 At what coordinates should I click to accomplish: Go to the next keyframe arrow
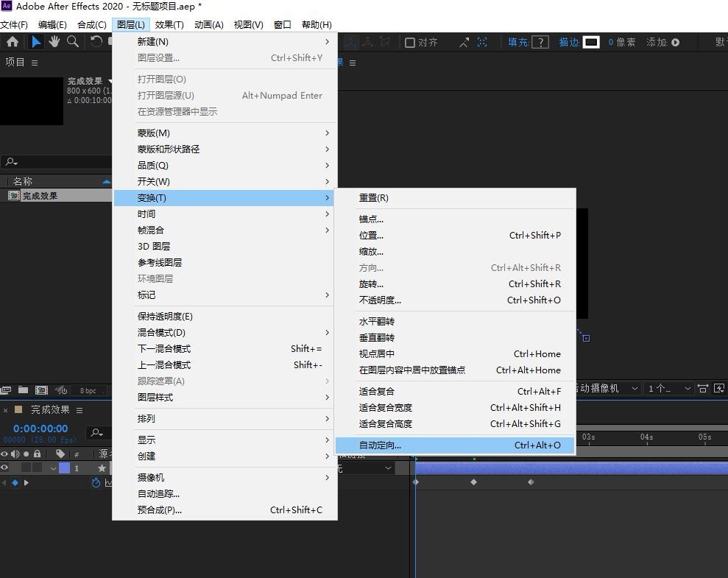point(26,483)
